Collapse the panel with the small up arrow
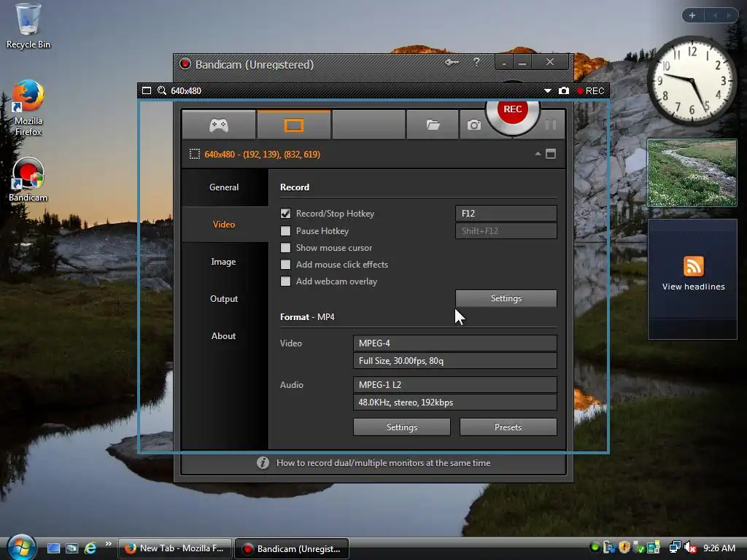The width and height of the screenshot is (747, 560). pos(538,154)
